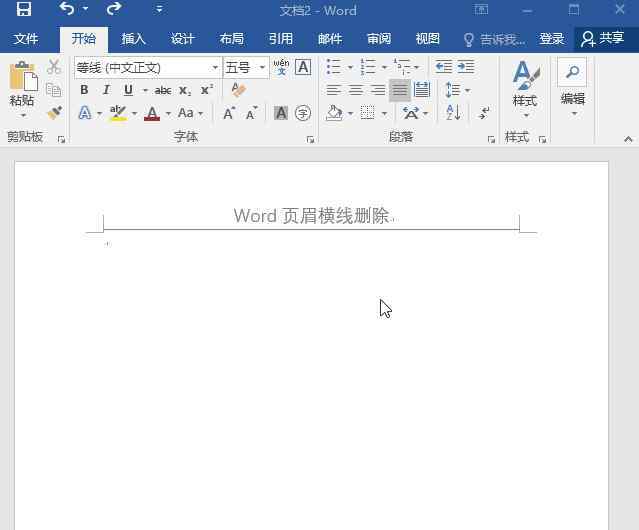The width and height of the screenshot is (639, 530).
Task: Switch to the 邮件 tab
Action: pos(330,39)
